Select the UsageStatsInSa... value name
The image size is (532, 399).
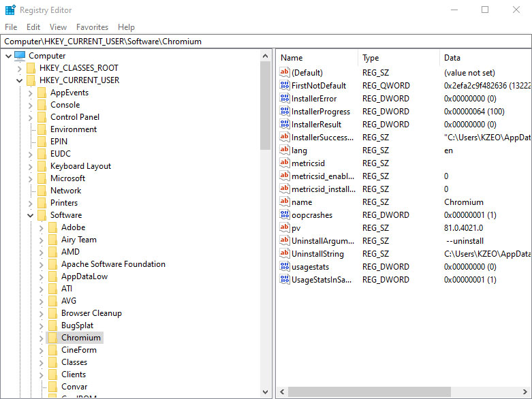[x=322, y=280]
